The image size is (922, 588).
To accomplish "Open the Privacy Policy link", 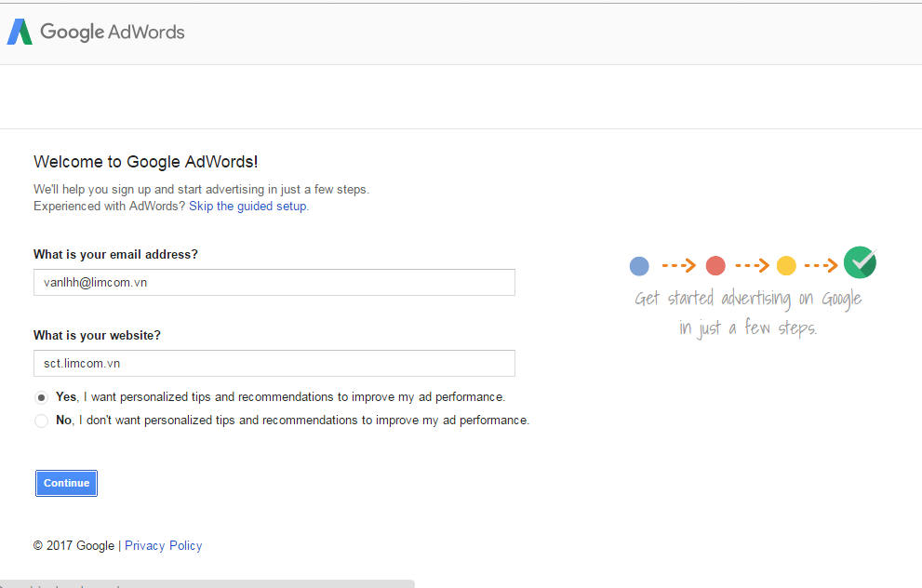I will tap(164, 546).
